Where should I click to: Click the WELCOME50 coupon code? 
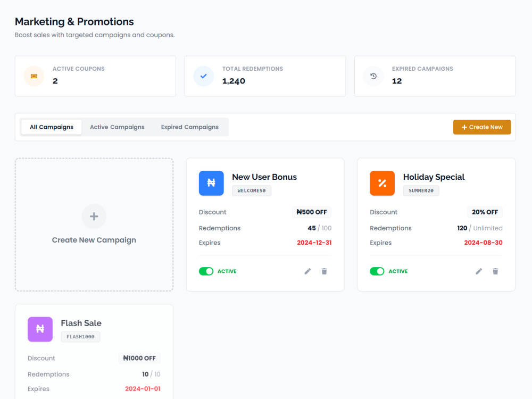252,190
